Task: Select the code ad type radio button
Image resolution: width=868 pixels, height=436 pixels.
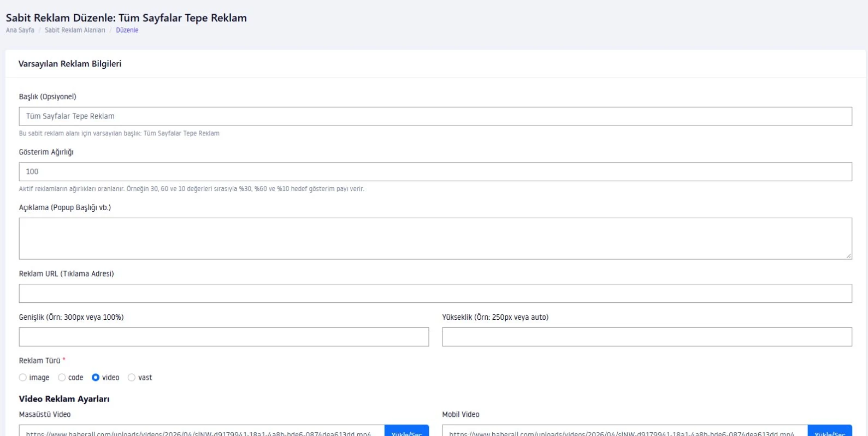Action: coord(62,378)
